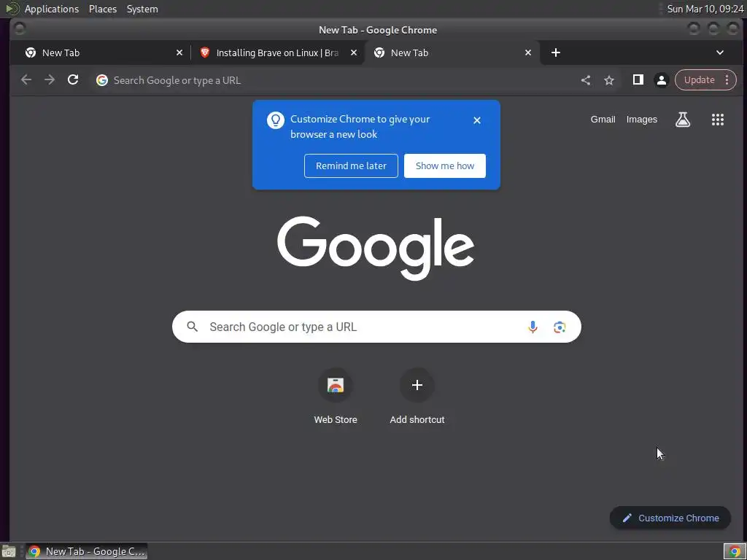Open Search Labs flask icon
Viewport: 747px width, 560px height.
(x=683, y=120)
